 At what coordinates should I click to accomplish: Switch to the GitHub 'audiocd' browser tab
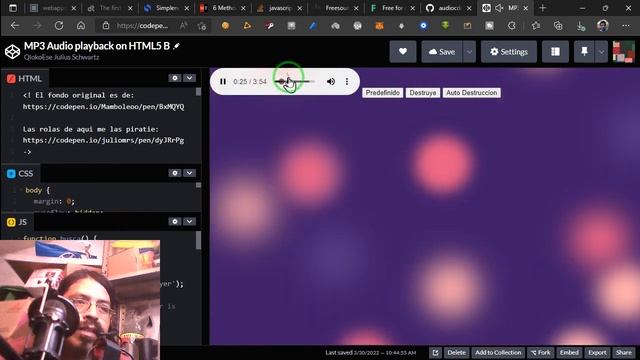tap(449, 8)
